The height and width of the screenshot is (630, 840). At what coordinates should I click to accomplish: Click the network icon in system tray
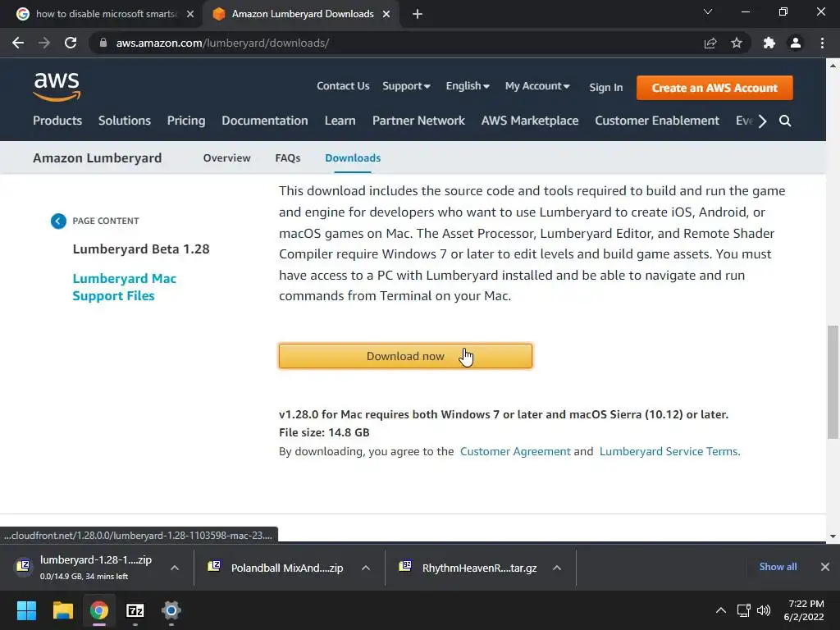point(743,610)
